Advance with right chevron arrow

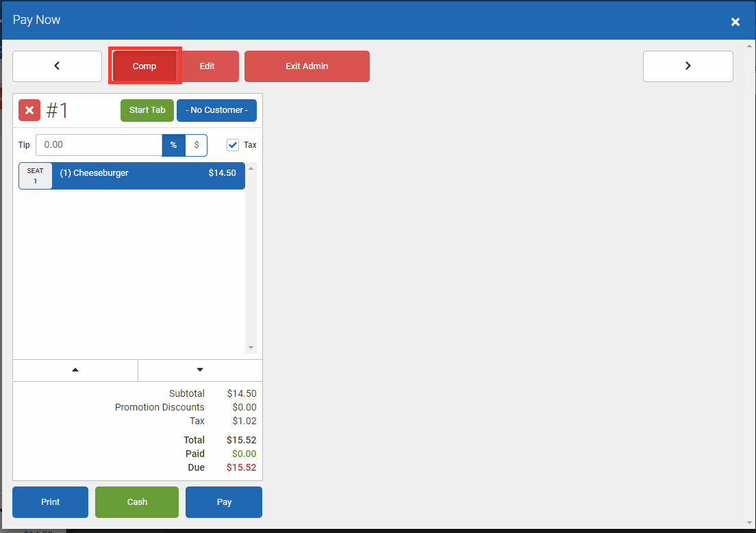pos(688,66)
